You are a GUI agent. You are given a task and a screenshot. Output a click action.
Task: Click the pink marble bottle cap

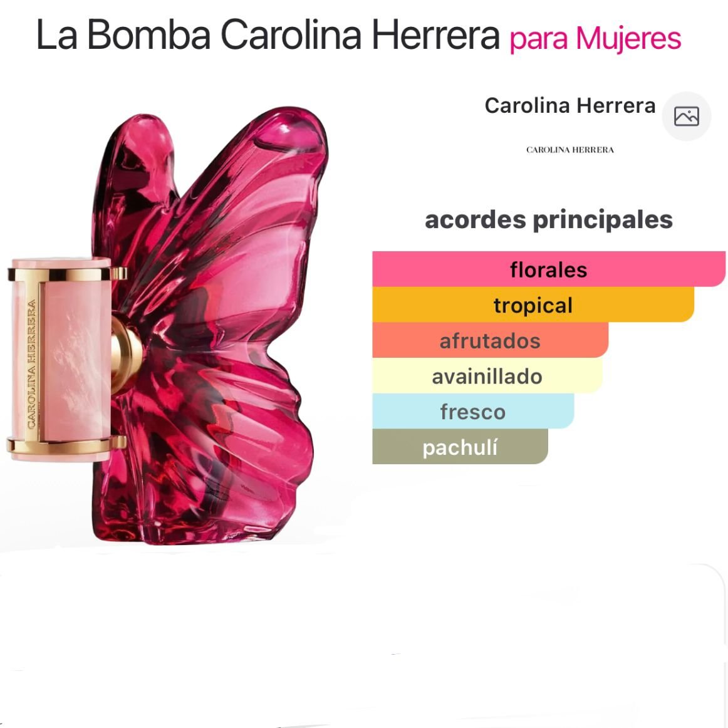point(60,359)
